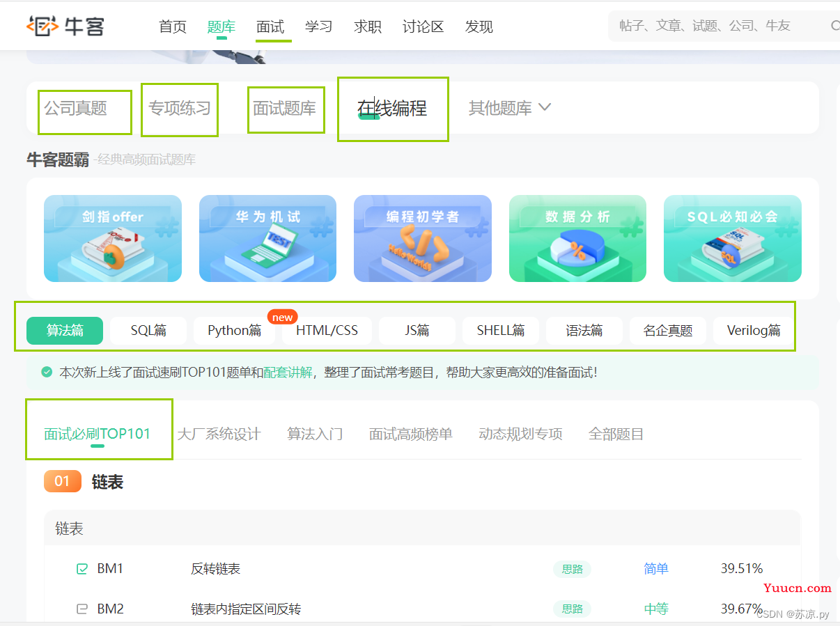Open 发现 in top navigation
Viewport: 840px width, 626px height.
[x=479, y=26]
